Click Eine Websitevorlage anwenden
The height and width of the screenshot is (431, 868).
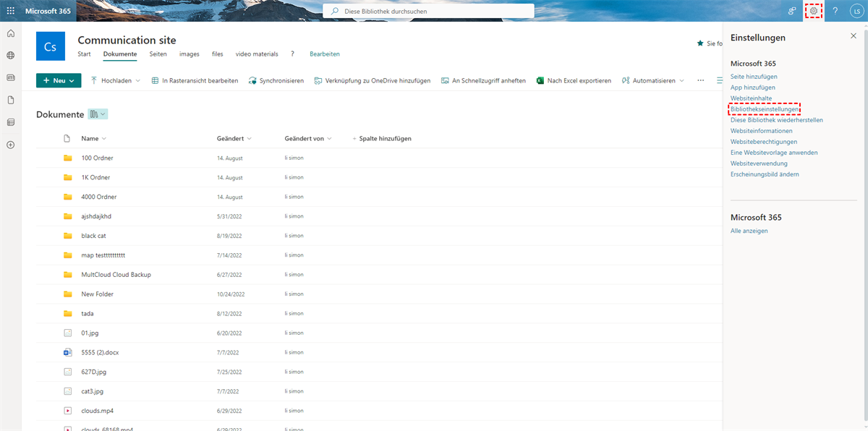(x=774, y=153)
